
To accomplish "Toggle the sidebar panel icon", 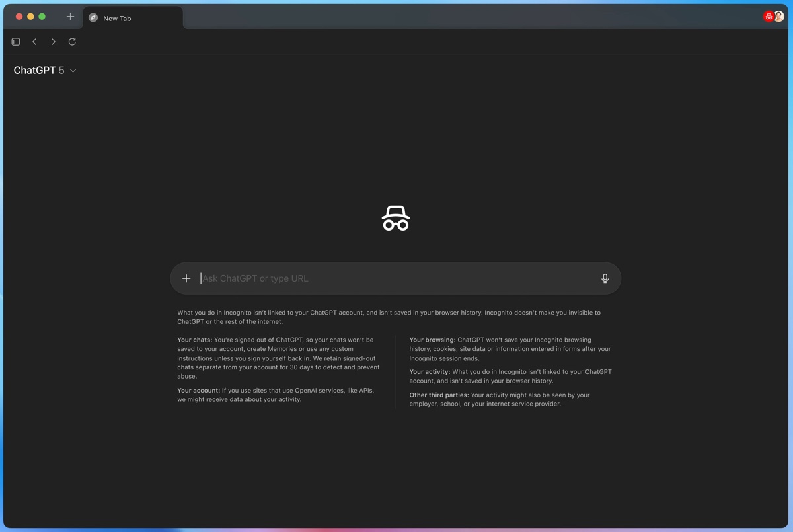I will (x=16, y=42).
